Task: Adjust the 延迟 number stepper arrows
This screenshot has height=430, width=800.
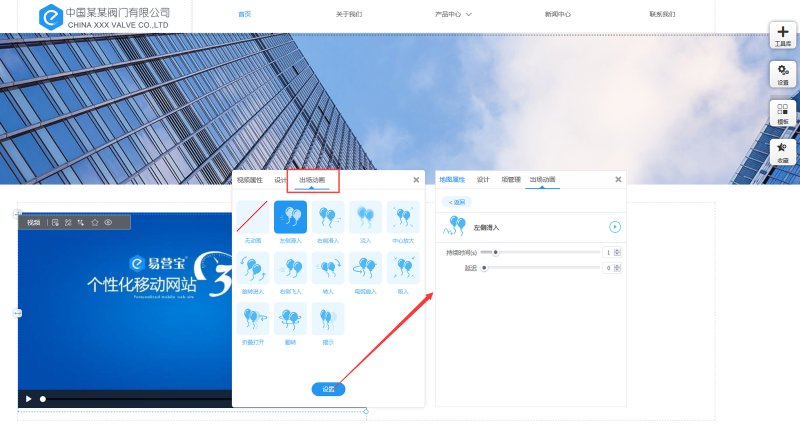Action: click(620, 268)
